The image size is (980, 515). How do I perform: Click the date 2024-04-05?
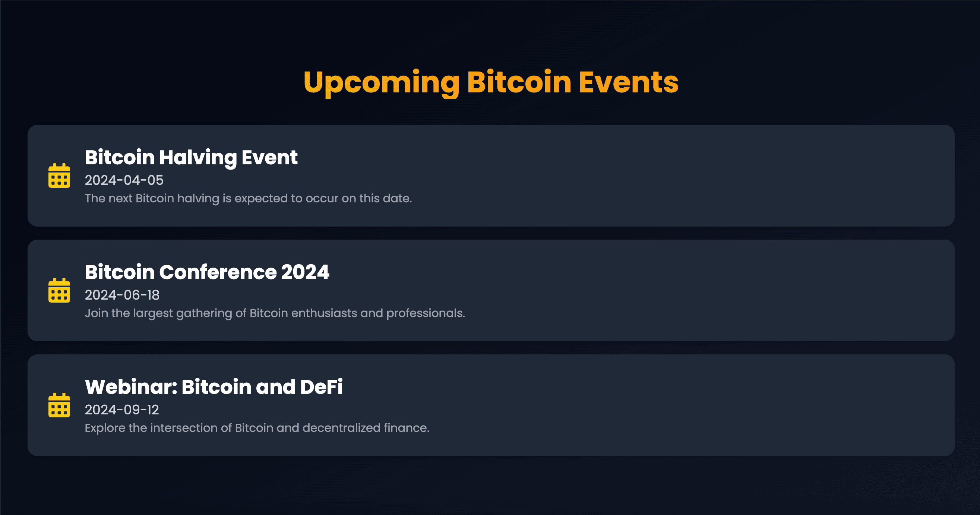click(x=124, y=180)
